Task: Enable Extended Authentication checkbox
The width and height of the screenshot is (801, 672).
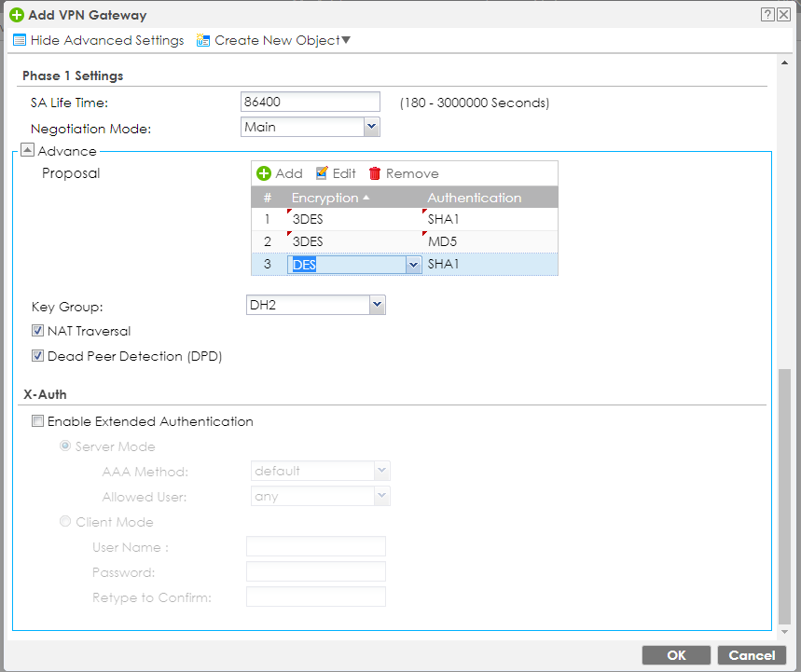Action: (x=38, y=421)
